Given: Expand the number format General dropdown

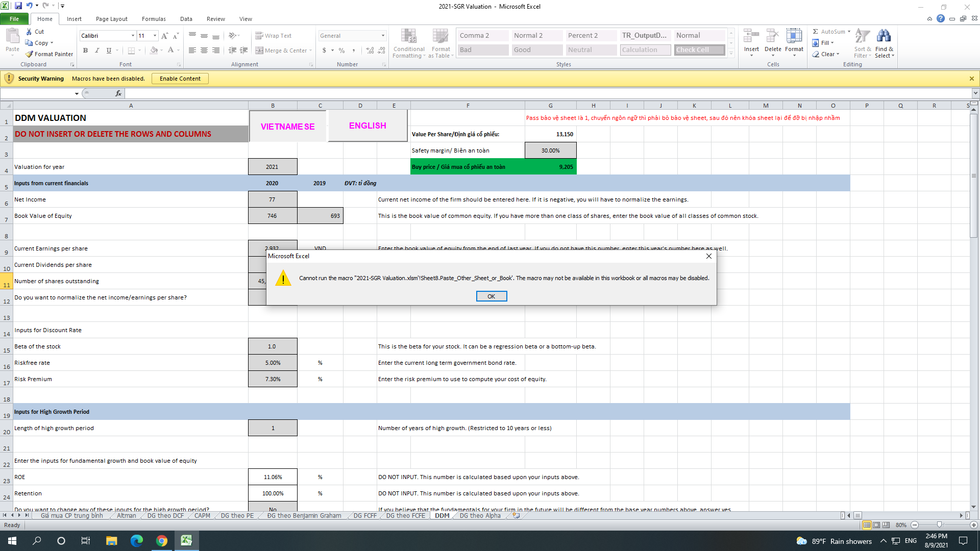Looking at the screenshot, I should (383, 36).
